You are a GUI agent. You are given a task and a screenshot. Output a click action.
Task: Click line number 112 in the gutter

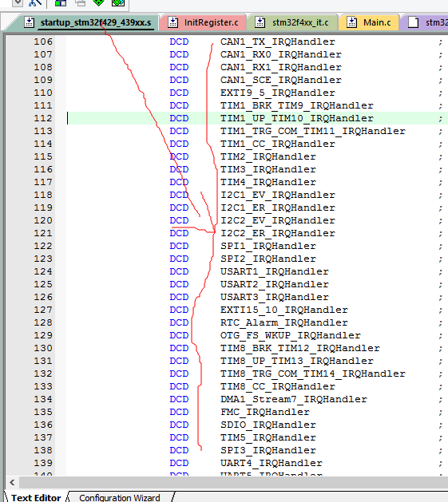pyautogui.click(x=43, y=119)
